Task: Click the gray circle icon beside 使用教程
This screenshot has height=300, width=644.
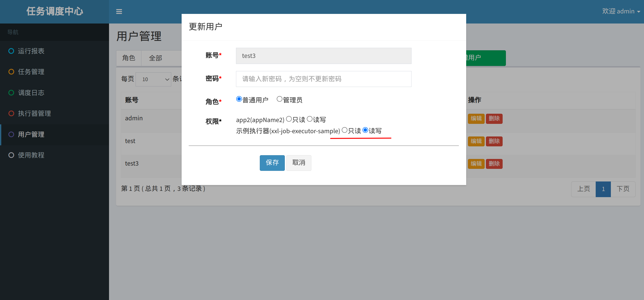Action: point(11,155)
